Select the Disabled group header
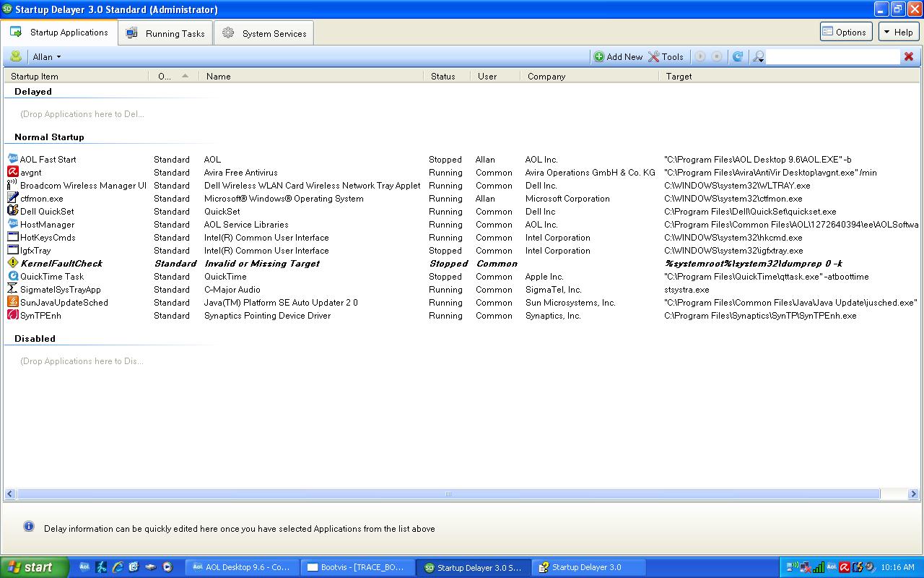Screen dimensions: 924x578 [x=35, y=338]
